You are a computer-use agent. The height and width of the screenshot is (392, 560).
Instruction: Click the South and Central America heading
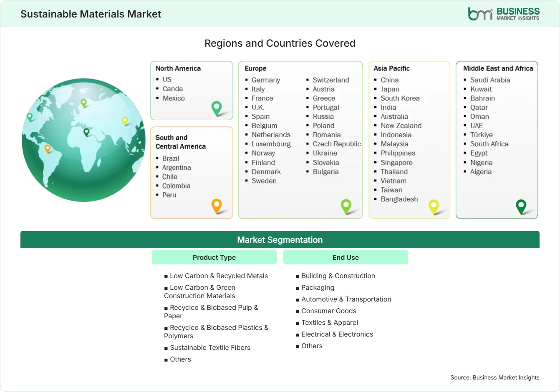(181, 142)
